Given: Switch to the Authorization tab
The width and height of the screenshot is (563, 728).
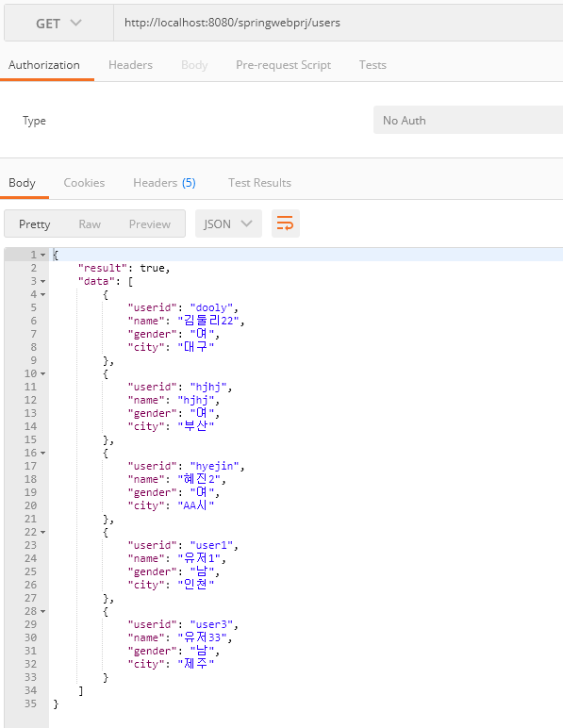Looking at the screenshot, I should point(44,65).
